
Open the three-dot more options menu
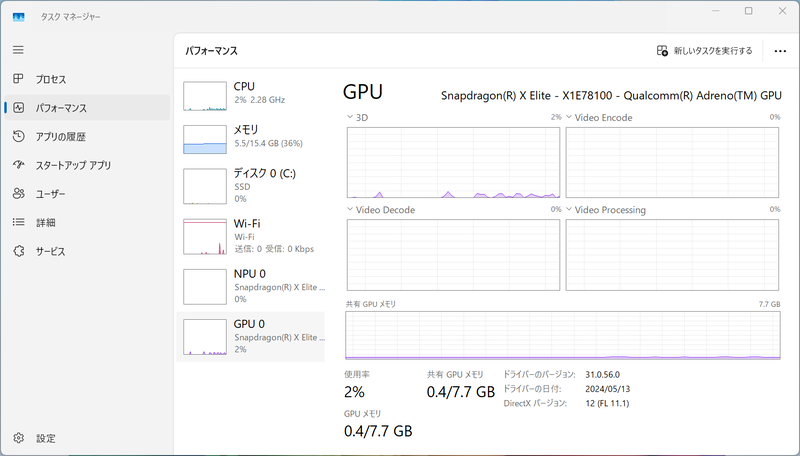pos(780,51)
